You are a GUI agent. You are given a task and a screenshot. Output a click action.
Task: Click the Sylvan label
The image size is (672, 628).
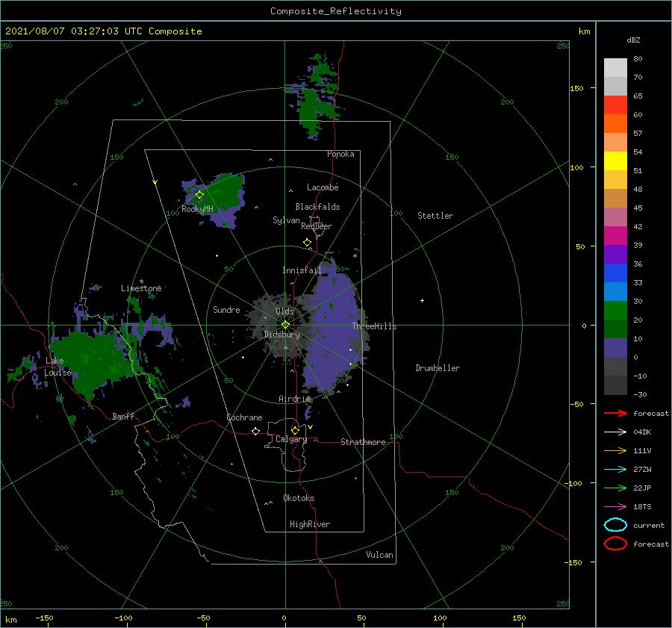coord(286,220)
